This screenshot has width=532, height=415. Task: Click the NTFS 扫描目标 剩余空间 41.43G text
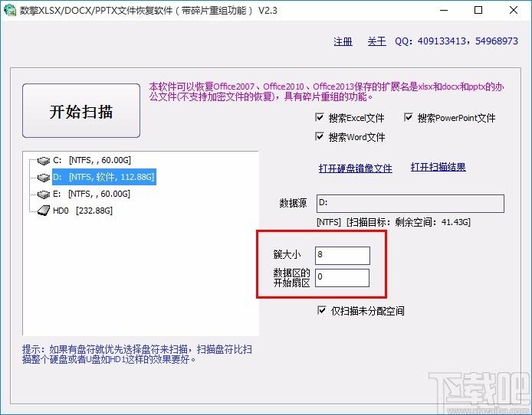point(393,222)
